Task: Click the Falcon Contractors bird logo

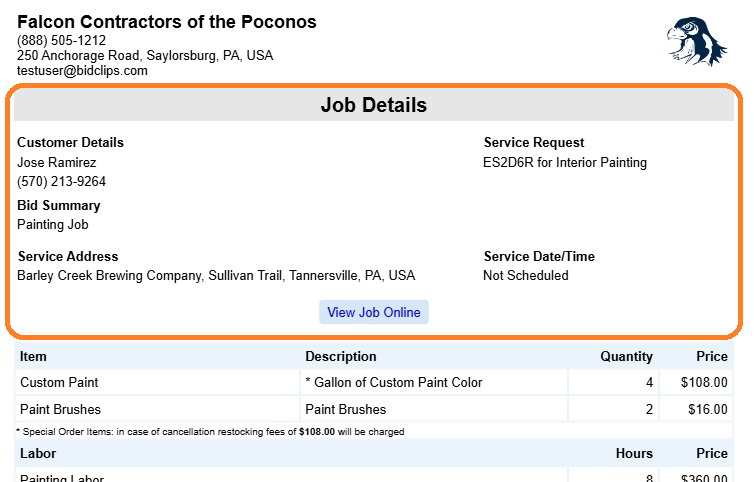Action: (696, 42)
